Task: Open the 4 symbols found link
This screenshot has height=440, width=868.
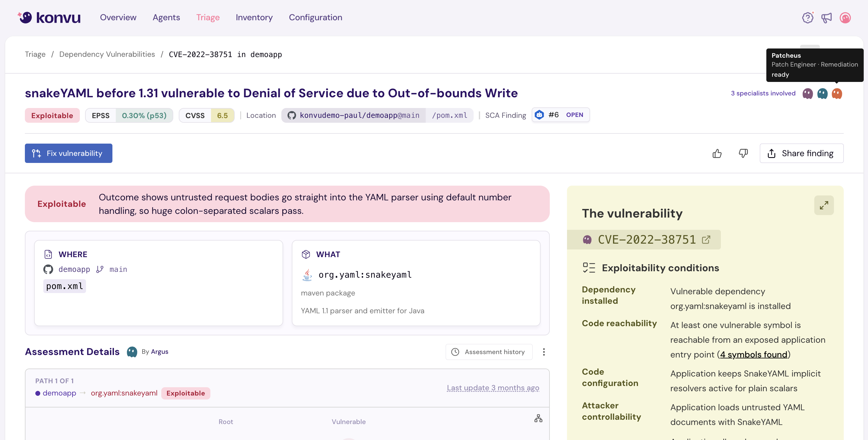Action: 753,354
